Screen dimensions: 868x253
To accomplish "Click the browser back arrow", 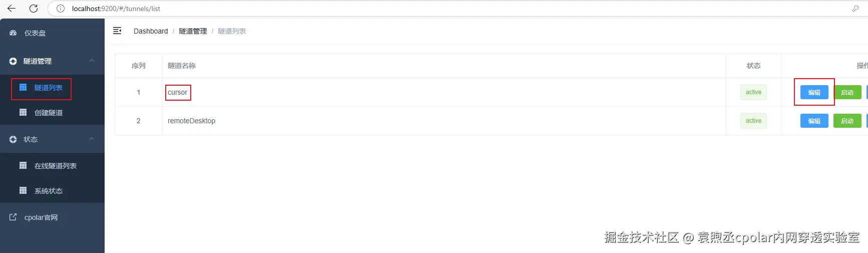I will click(x=12, y=9).
